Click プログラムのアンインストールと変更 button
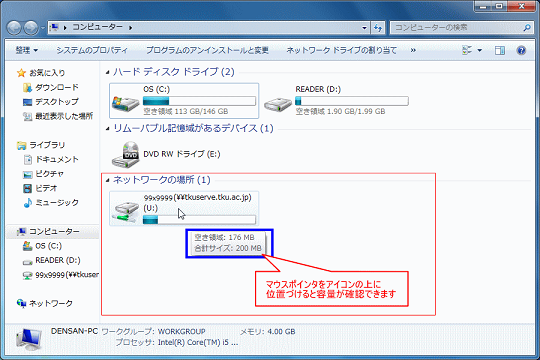Viewport: 540px width, 360px height. (x=207, y=50)
